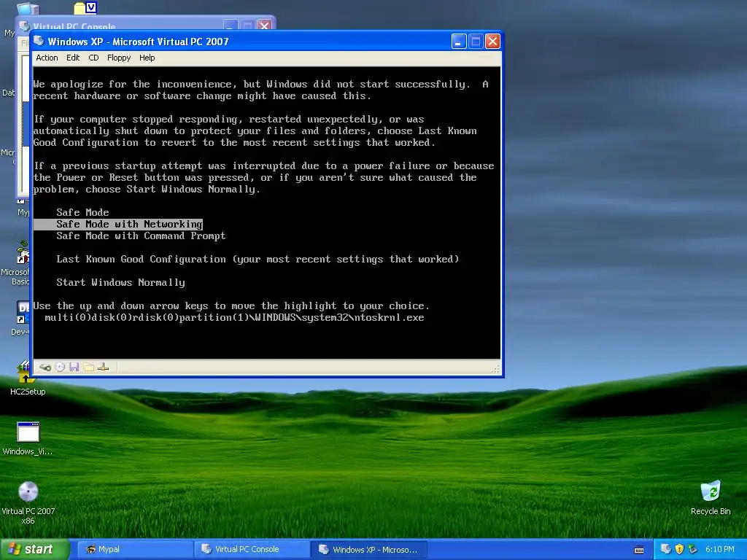Open the Floppy menu
The width and height of the screenshot is (747, 560).
pyautogui.click(x=119, y=58)
